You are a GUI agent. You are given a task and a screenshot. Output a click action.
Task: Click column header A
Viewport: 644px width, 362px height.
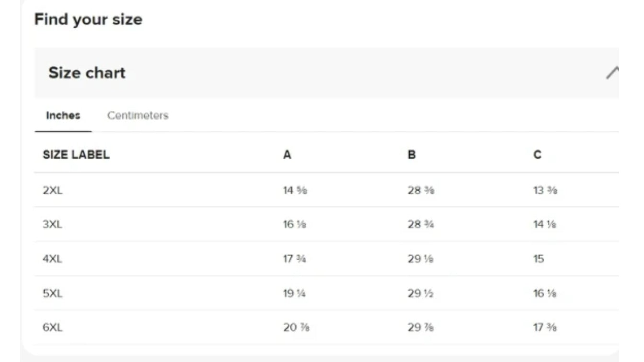[287, 155]
